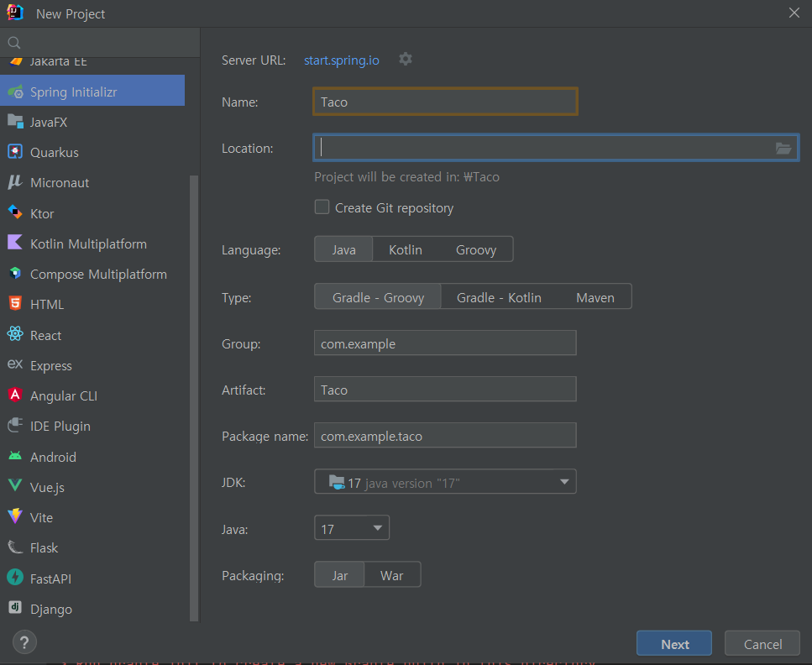Open the Java version dropdown
The image size is (812, 665).
[352, 528]
